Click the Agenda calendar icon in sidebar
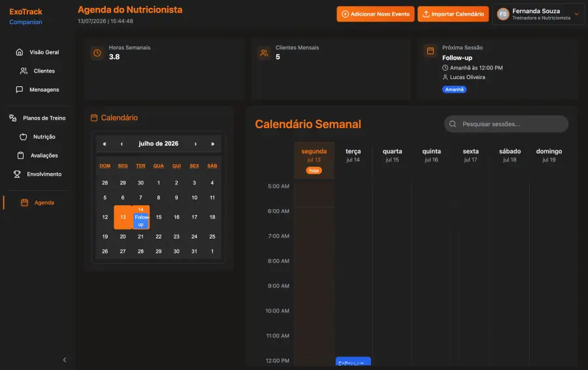 pos(24,203)
